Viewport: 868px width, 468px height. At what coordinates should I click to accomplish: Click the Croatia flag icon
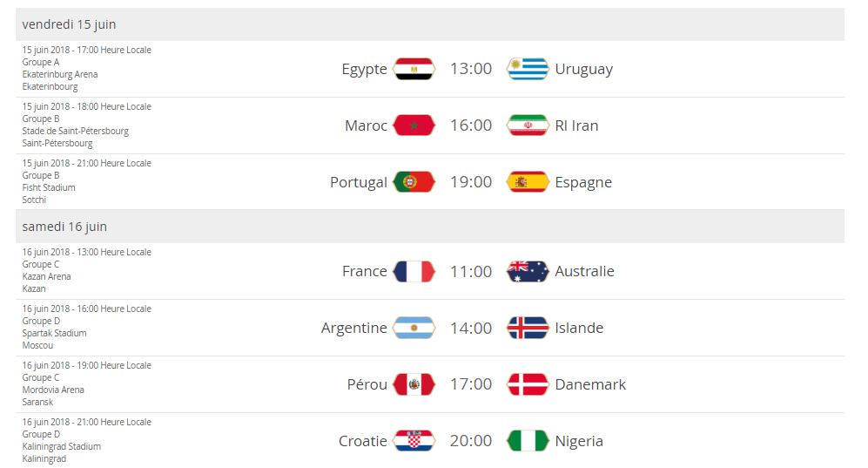pos(414,441)
